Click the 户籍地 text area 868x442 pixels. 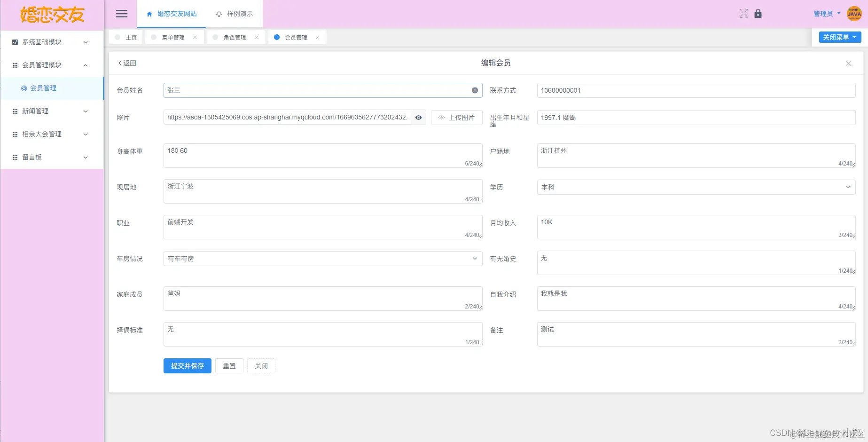click(x=696, y=156)
